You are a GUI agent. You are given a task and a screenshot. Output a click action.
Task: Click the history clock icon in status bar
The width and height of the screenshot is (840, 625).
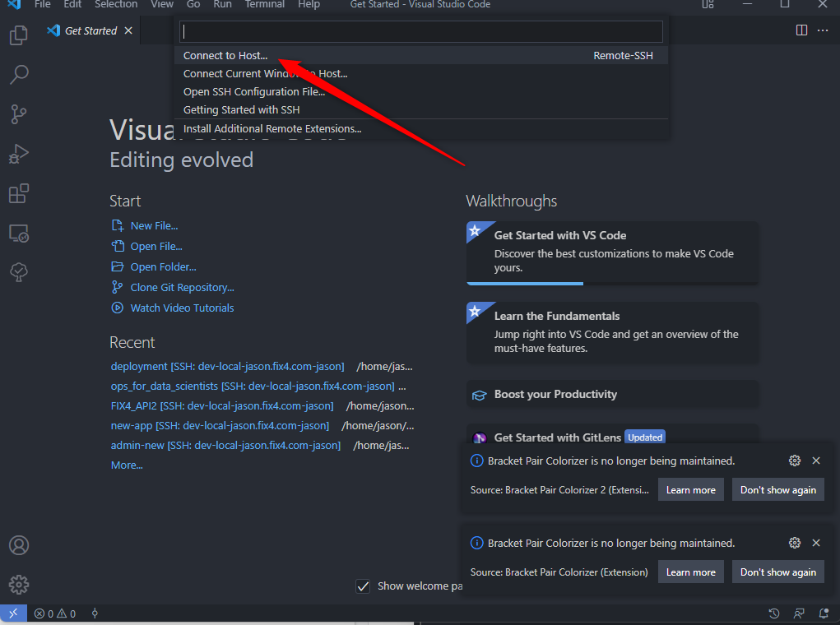pos(773,613)
